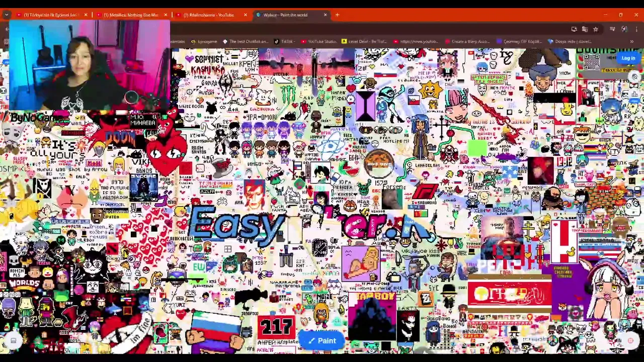The height and width of the screenshot is (362, 644).
Task: Click the map zoom control below Log in
Action: click(x=635, y=77)
